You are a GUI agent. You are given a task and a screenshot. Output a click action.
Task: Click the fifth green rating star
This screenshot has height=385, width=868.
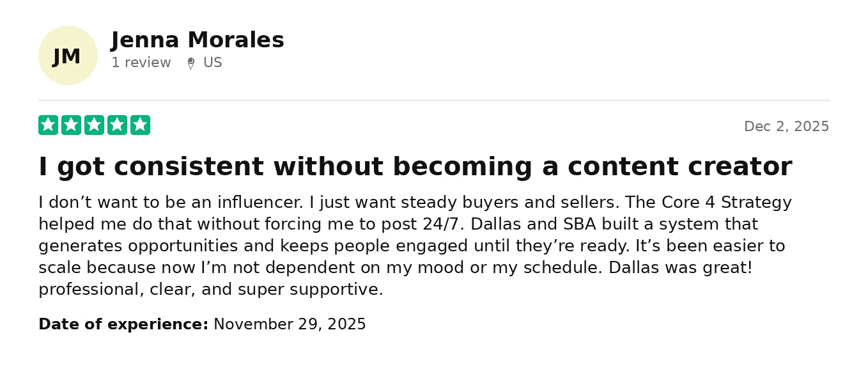140,125
